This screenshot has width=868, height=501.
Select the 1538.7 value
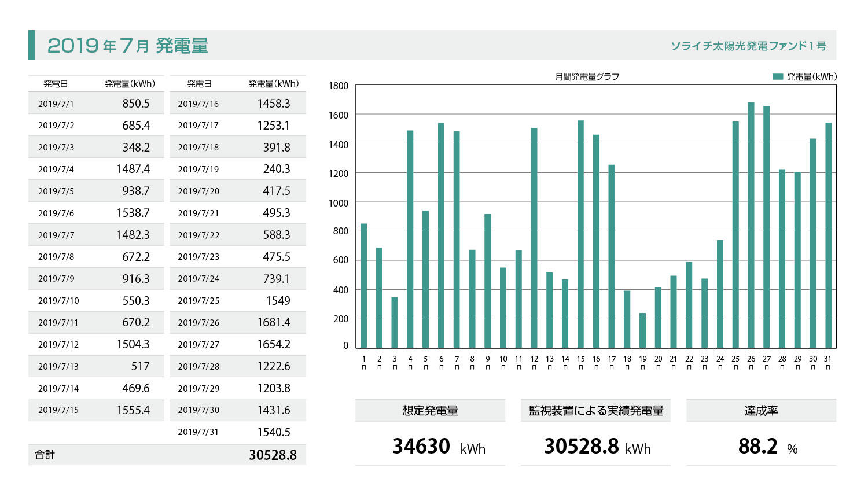tap(133, 213)
